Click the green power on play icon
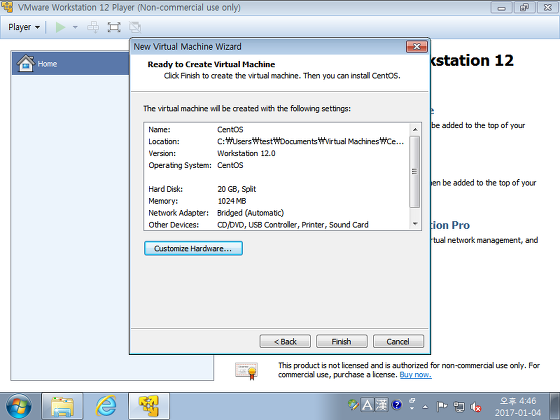Image resolution: width=560 pixels, height=420 pixels. (60, 27)
